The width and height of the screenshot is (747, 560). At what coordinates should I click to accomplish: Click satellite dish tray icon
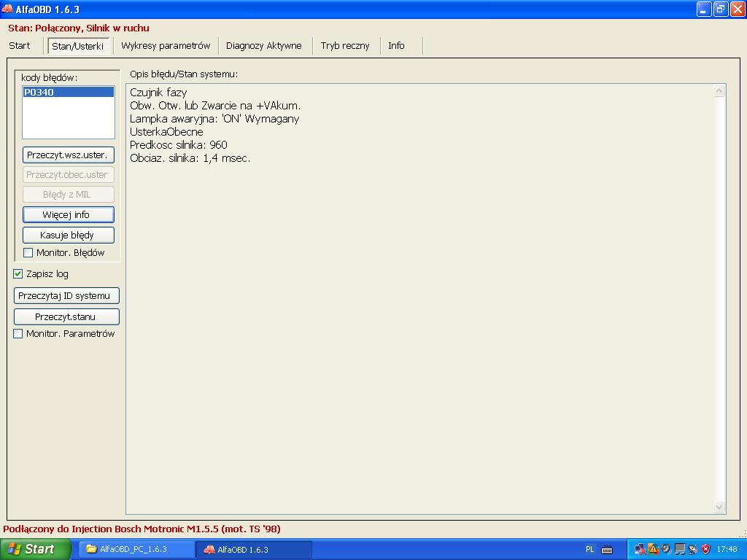[x=693, y=550]
